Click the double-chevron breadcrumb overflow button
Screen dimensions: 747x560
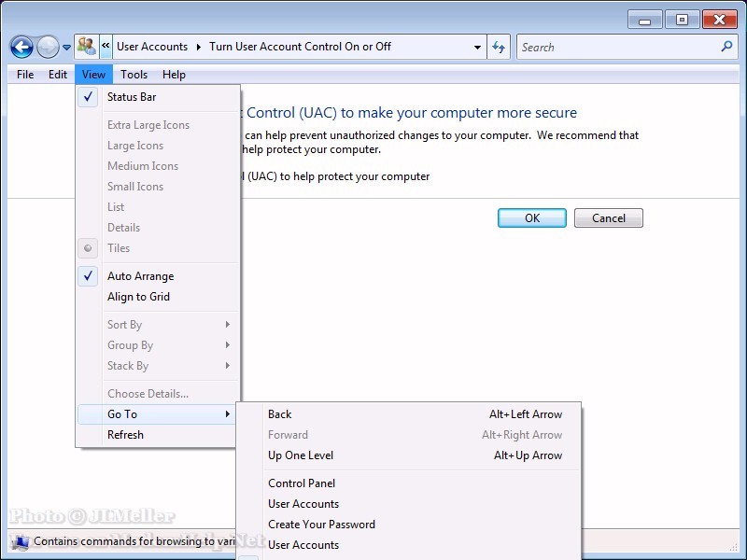coord(106,46)
